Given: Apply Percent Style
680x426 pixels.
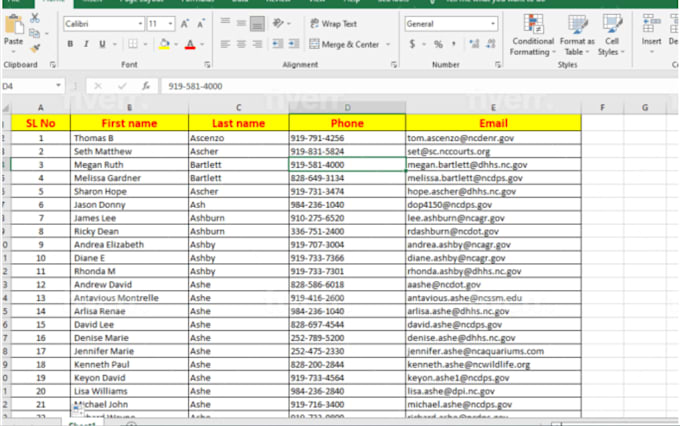Looking at the screenshot, I should point(438,44).
